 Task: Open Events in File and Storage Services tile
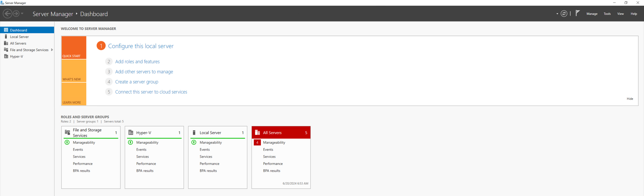(78, 150)
